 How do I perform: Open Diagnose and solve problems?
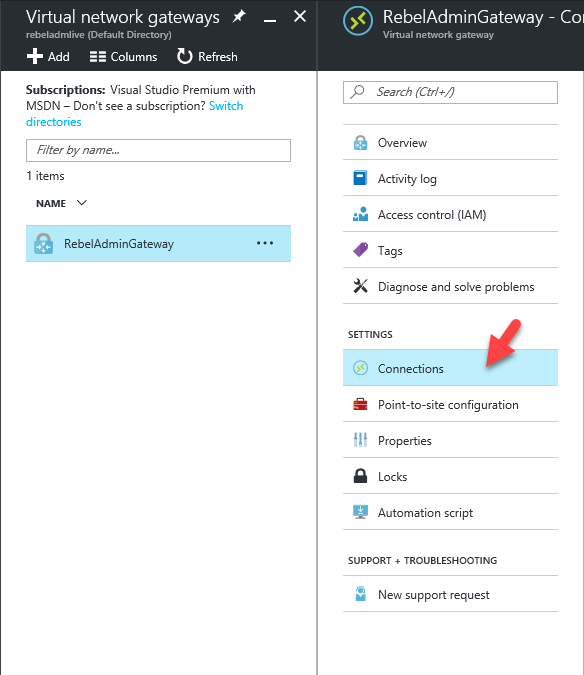point(450,286)
